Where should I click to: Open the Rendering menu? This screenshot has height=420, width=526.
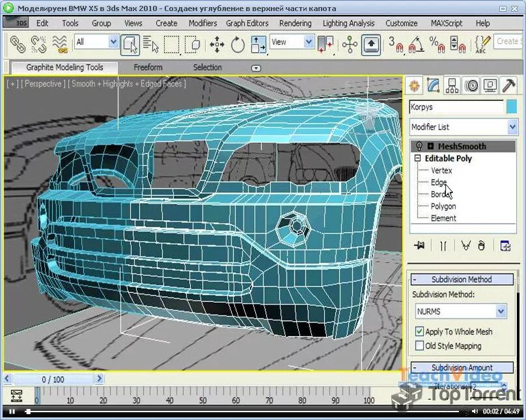(x=295, y=23)
